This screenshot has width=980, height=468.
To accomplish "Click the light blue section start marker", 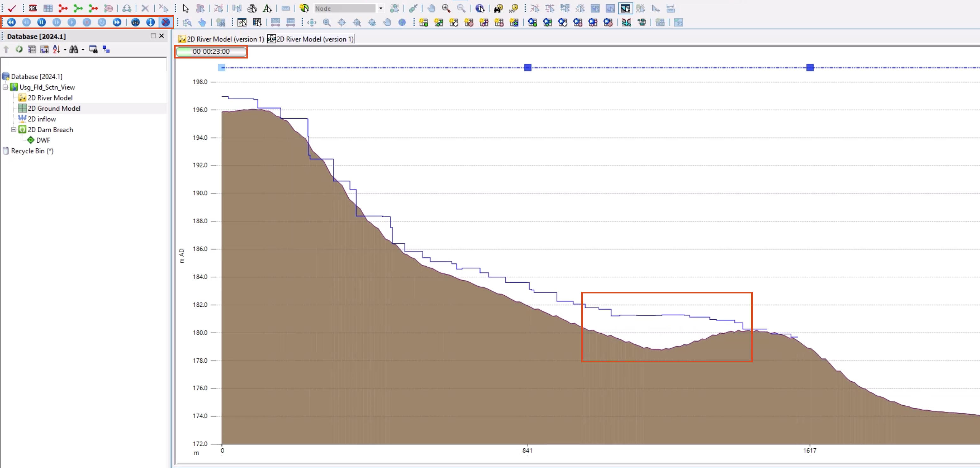I will (221, 68).
